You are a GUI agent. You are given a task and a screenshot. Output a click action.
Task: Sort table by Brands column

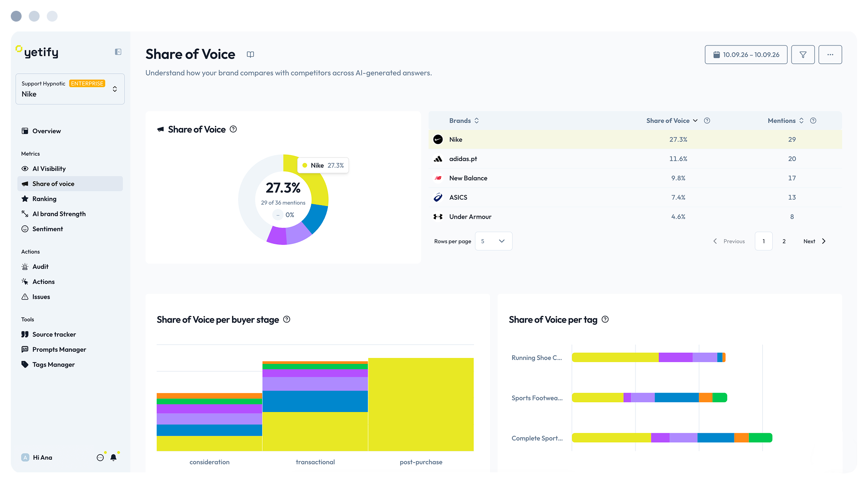click(464, 121)
